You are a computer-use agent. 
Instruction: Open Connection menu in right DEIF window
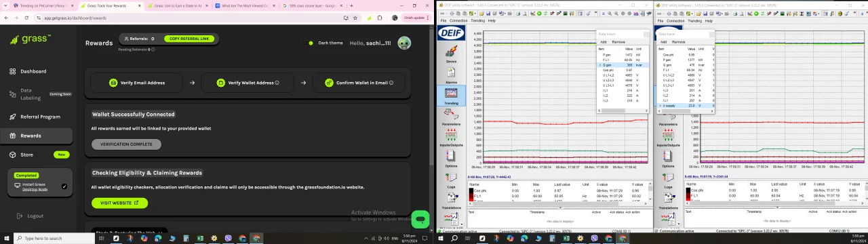tap(675, 20)
